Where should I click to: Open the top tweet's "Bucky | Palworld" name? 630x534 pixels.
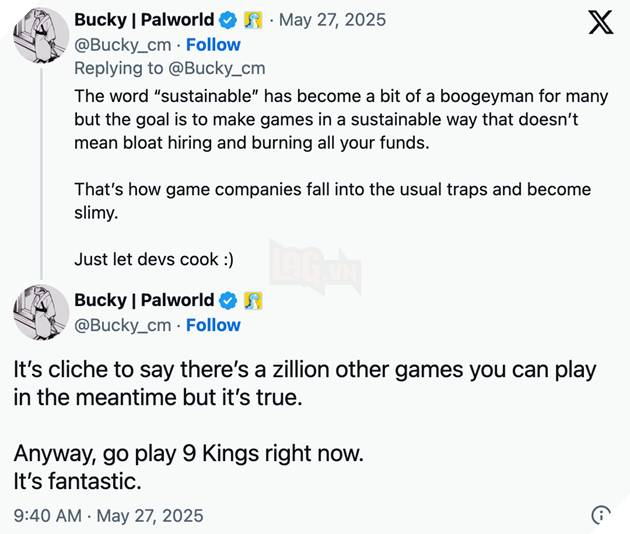pos(144,20)
